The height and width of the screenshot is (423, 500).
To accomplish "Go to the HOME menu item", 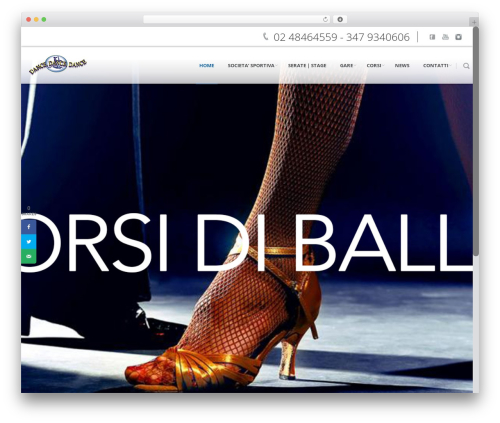I will (x=207, y=66).
